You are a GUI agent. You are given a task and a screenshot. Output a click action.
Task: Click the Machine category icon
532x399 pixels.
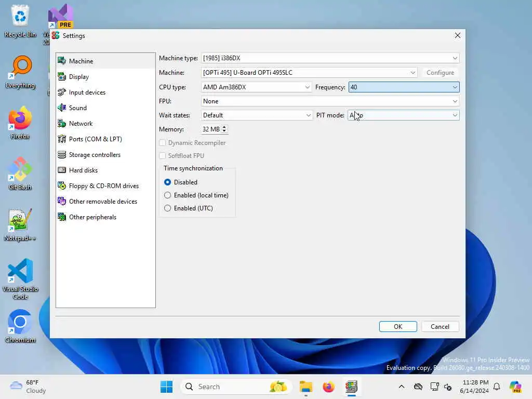pyautogui.click(x=62, y=61)
